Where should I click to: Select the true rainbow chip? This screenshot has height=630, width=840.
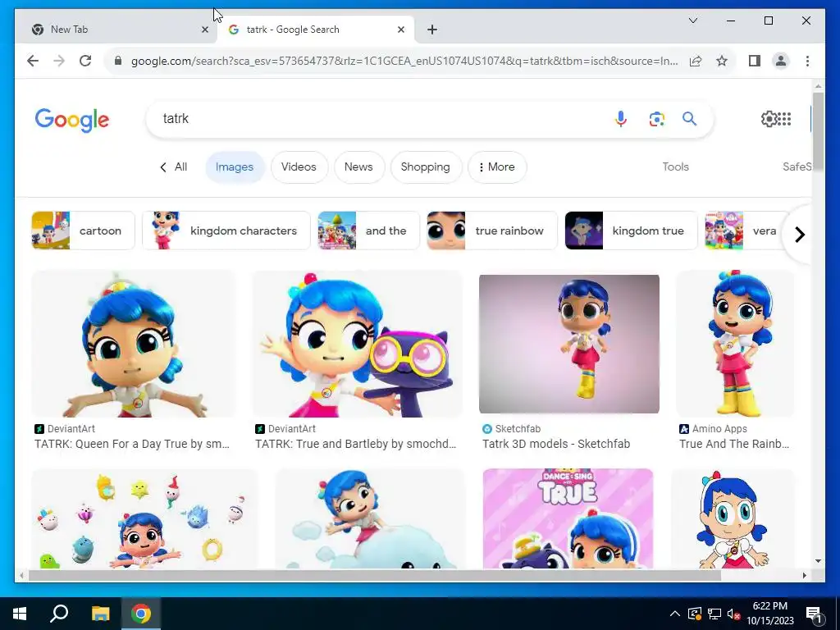[x=492, y=231]
